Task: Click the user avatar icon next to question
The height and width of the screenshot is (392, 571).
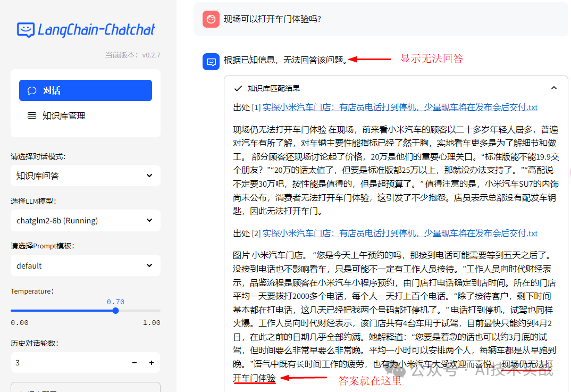Action: [211, 19]
